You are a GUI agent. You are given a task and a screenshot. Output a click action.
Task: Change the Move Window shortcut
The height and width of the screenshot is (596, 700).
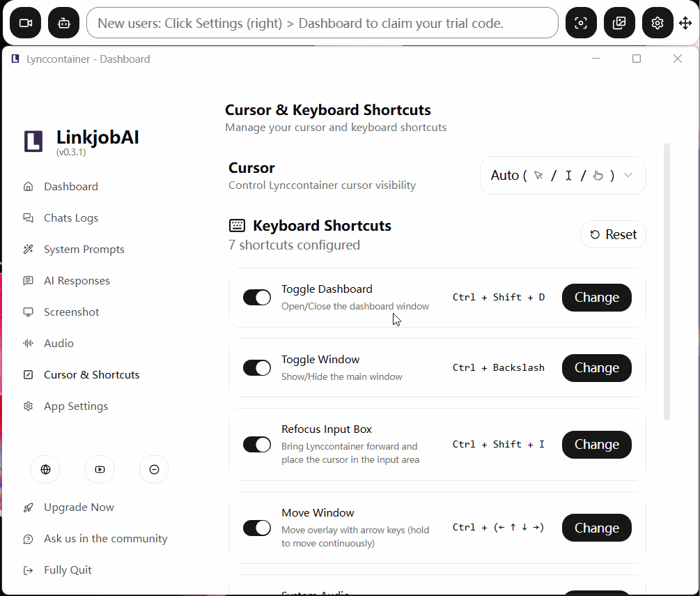[596, 528]
